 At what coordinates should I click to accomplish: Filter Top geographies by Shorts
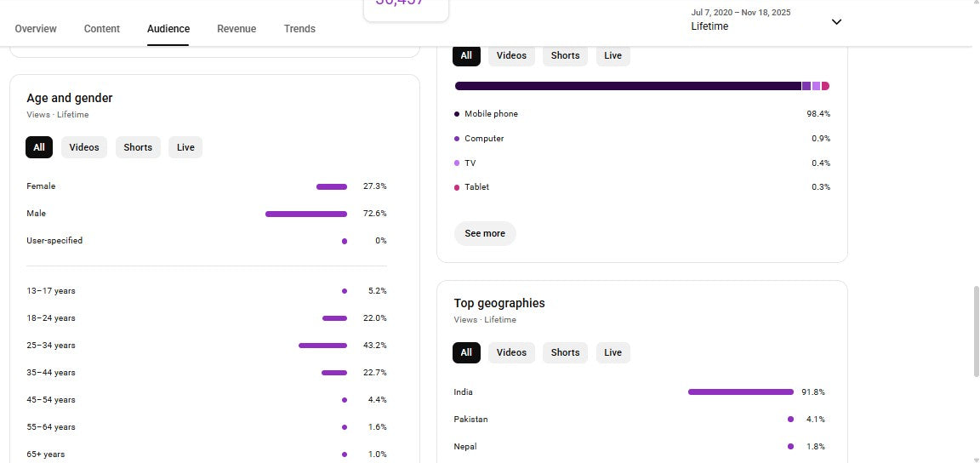[x=565, y=352]
